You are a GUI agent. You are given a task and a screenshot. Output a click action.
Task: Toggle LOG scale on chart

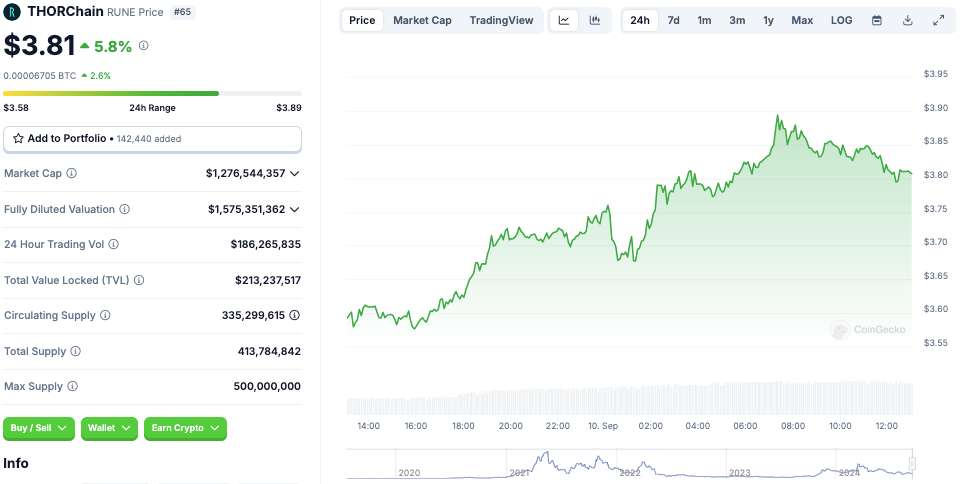(x=842, y=20)
